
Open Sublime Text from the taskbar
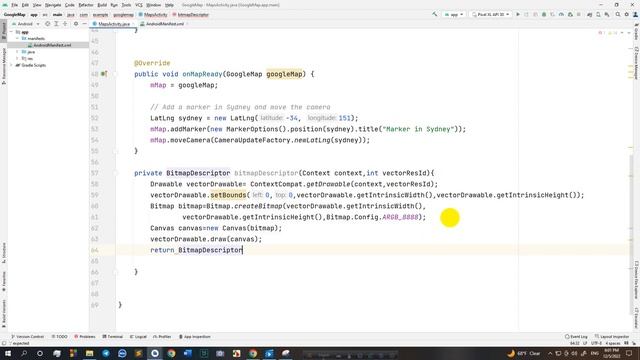pyautogui.click(x=138, y=353)
